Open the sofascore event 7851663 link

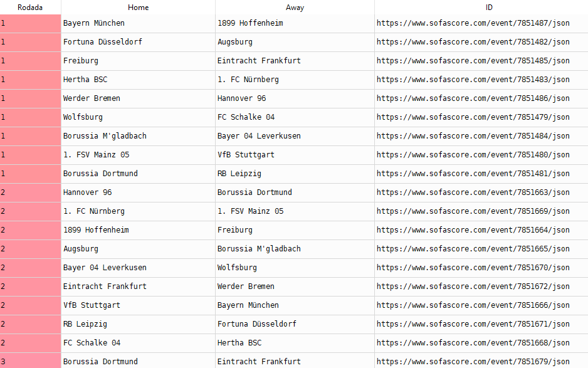[x=473, y=192]
